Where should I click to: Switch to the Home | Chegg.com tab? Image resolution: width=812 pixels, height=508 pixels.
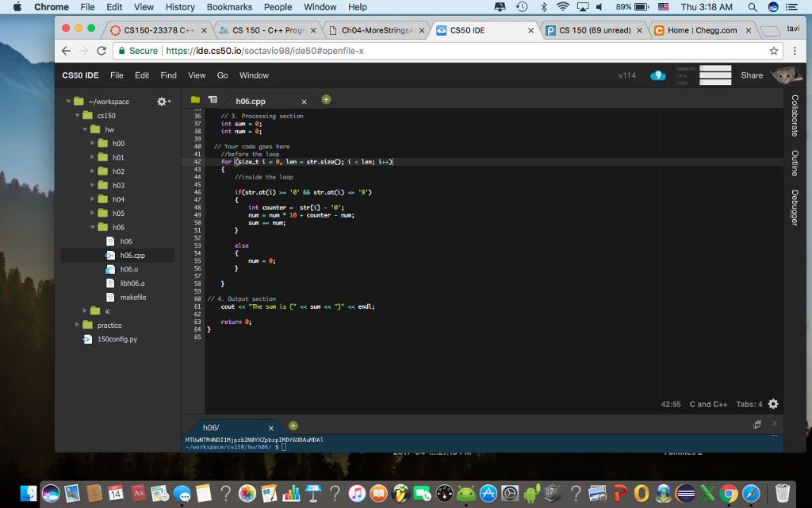click(703, 30)
